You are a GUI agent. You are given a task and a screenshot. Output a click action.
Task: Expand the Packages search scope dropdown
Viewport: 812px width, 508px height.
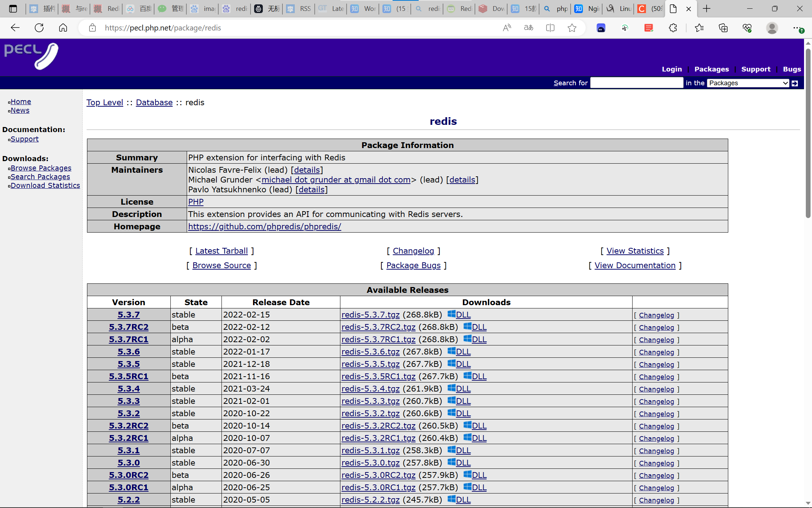click(748, 83)
